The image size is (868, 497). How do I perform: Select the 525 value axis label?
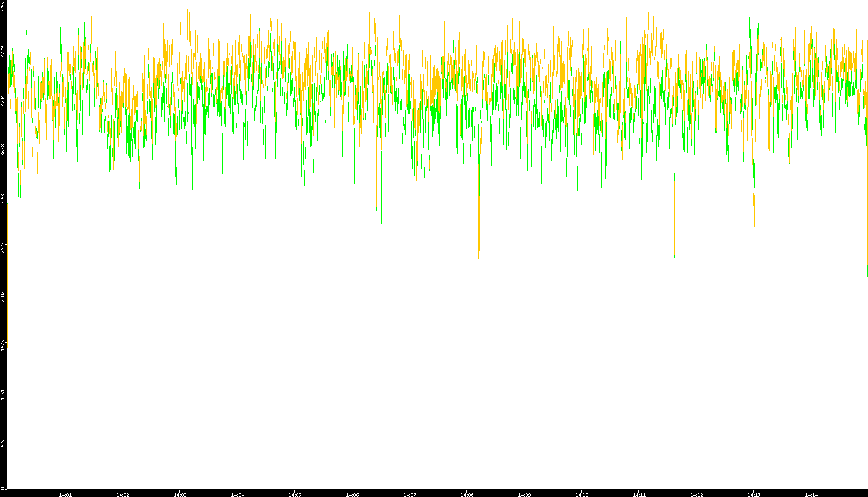[3, 444]
